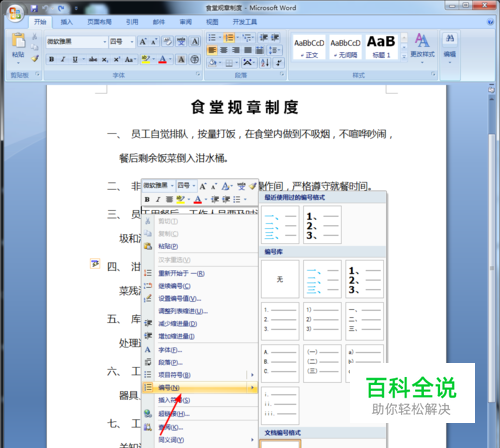500x448 pixels.
Task: Open the Editing (编辑) dropdown in ribbon
Action: point(450,49)
